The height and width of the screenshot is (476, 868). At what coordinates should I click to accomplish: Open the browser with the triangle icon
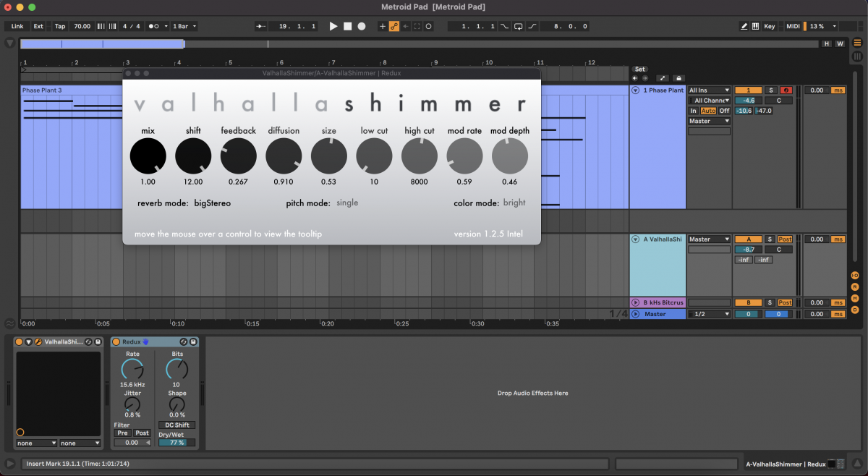[10, 43]
